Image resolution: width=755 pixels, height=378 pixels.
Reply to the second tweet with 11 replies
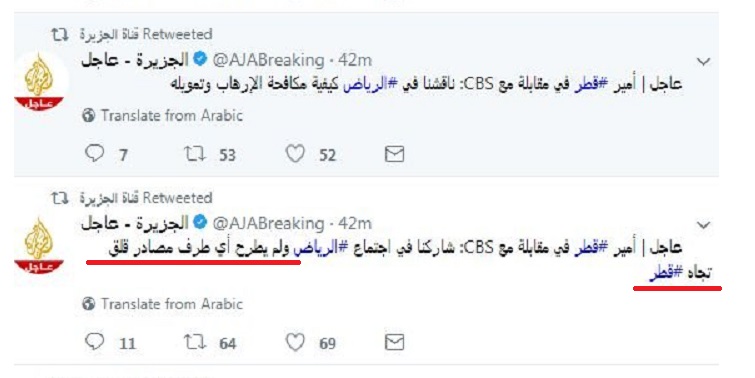pos(94,342)
